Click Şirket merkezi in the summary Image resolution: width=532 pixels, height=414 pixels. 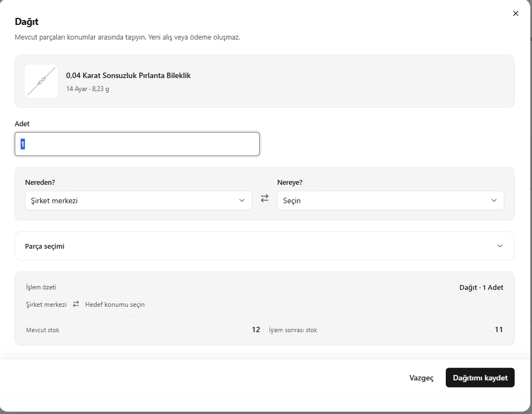[46, 305]
